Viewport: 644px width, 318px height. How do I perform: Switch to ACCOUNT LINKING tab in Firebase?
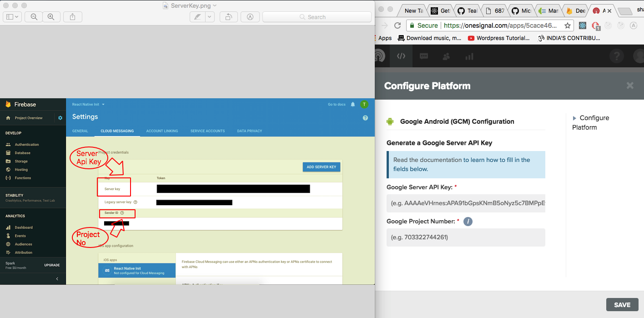tap(162, 131)
